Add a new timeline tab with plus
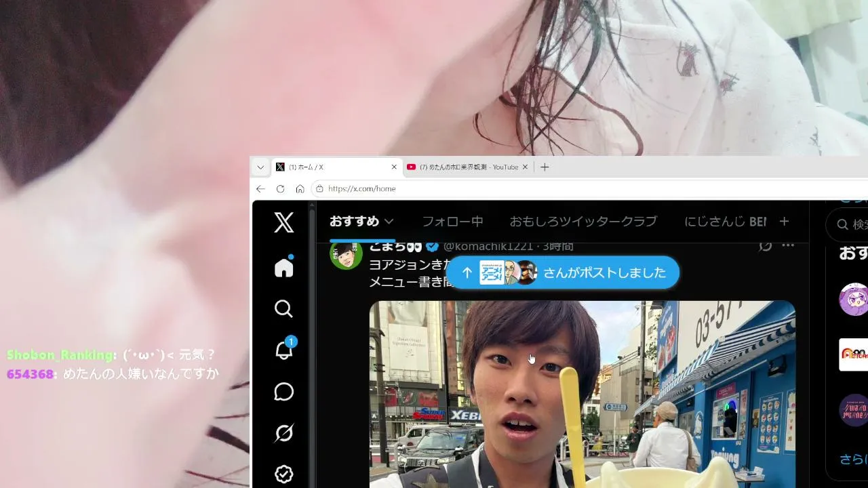This screenshot has width=868, height=488. [785, 222]
